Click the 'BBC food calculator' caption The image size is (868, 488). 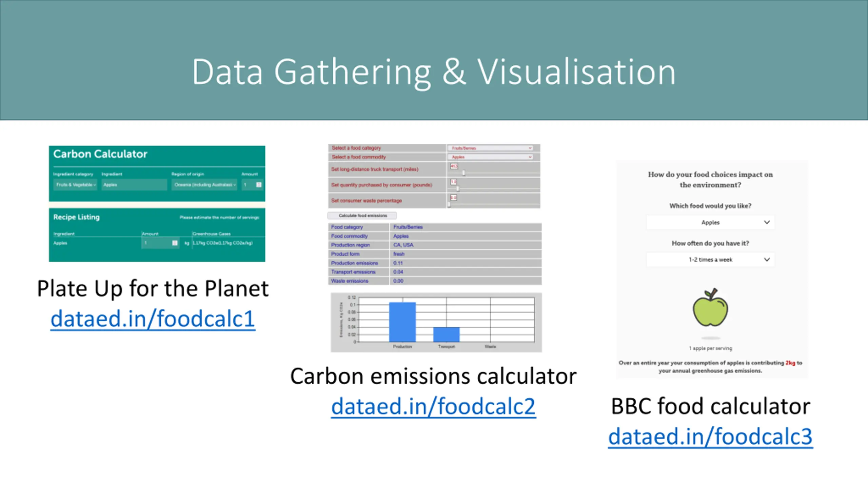click(x=710, y=406)
